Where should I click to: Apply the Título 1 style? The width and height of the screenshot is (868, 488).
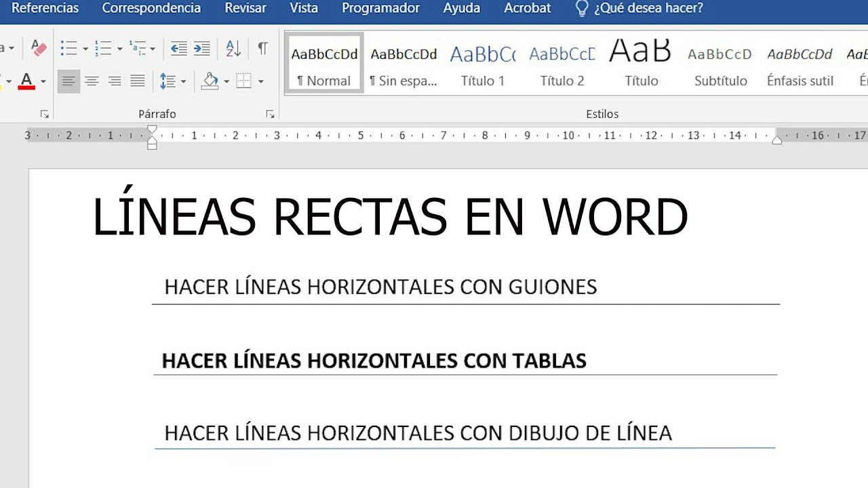482,66
